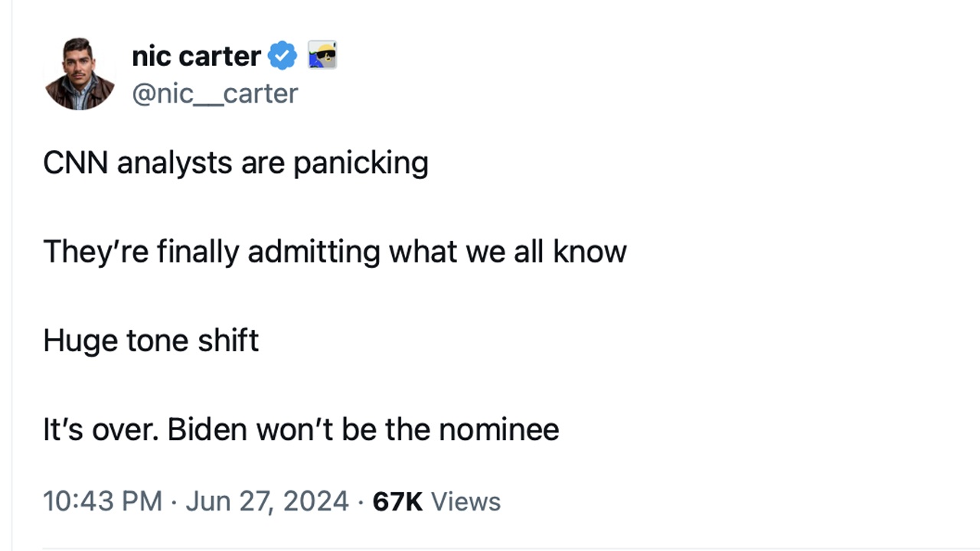Click the display name "nic carter"
Image resolution: width=980 pixels, height=551 pixels.
coord(196,56)
